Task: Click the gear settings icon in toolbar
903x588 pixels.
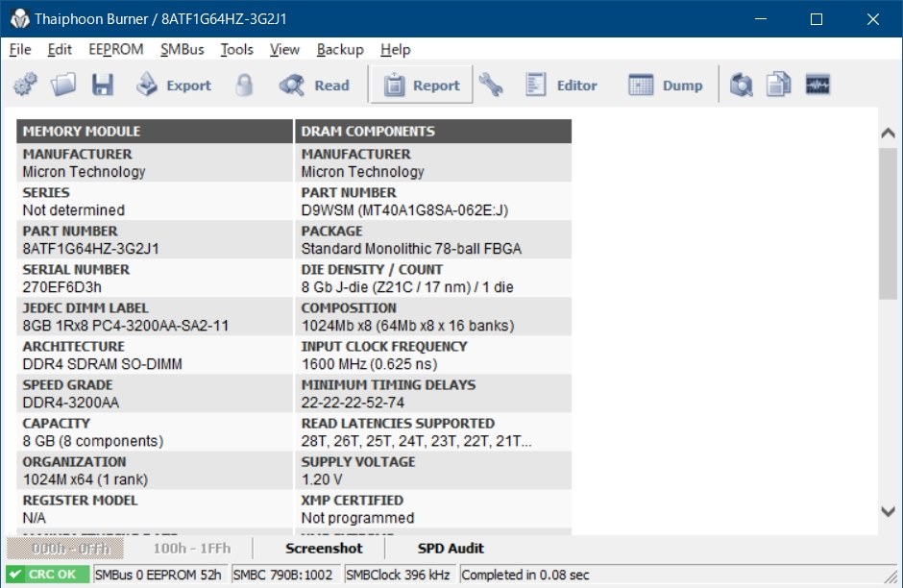Action: pyautogui.click(x=25, y=85)
